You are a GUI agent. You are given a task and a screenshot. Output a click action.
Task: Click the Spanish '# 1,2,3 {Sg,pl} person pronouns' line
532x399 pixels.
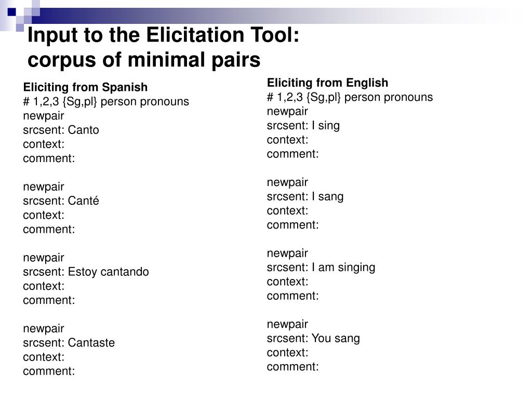(106, 101)
